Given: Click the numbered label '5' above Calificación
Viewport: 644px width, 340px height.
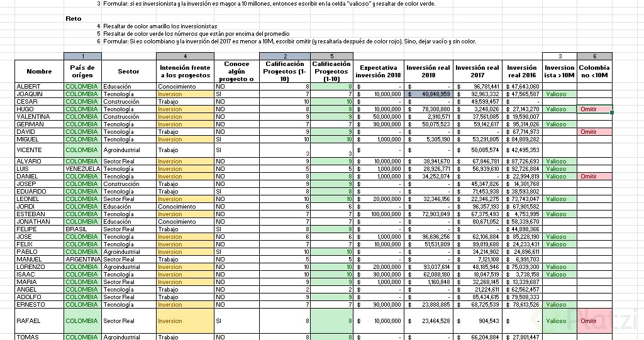Looking at the screenshot, I should coord(332,57).
